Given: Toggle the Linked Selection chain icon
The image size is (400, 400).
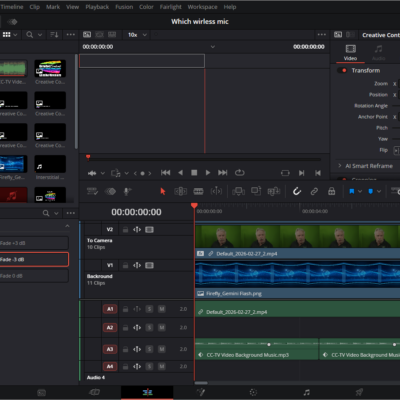Looking at the screenshot, I should (x=314, y=191).
